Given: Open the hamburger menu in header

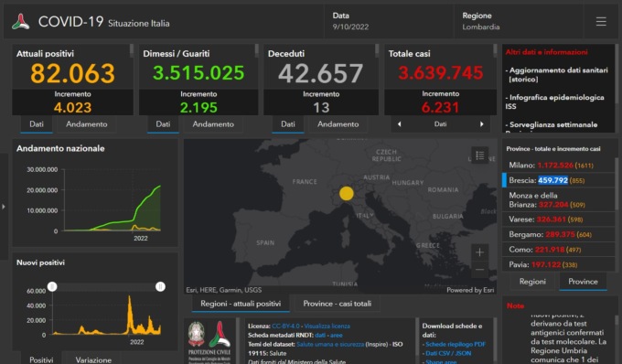Looking at the screenshot, I should [601, 21].
